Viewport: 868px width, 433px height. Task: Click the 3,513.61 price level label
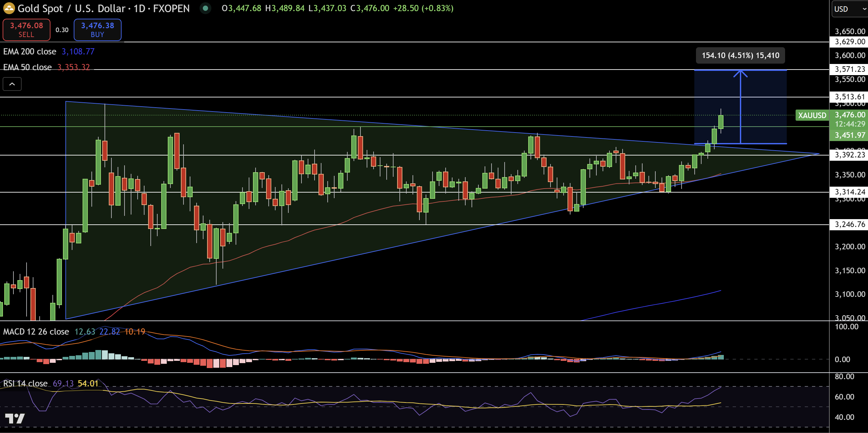(x=849, y=97)
